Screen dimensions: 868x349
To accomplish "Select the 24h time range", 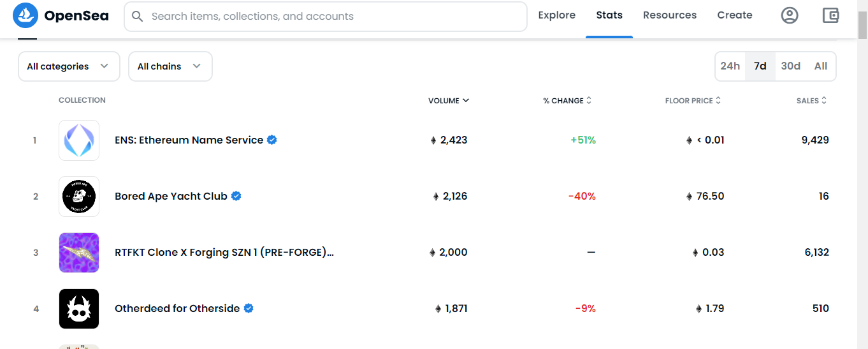I will (730, 66).
